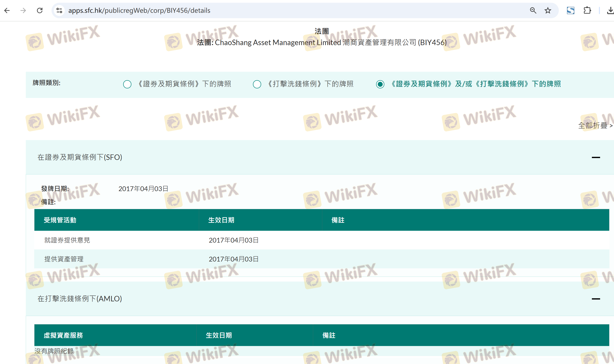Bookmark this page with the star icon

coord(548,10)
